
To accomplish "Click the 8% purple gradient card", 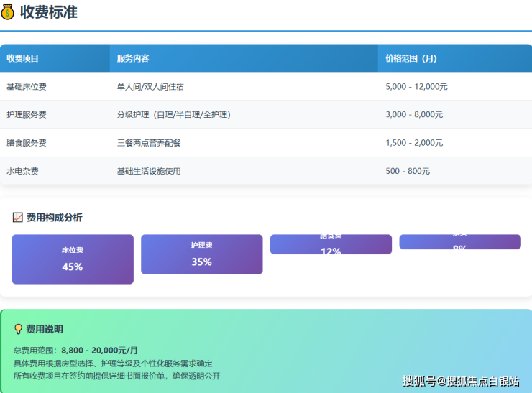I will [459, 242].
